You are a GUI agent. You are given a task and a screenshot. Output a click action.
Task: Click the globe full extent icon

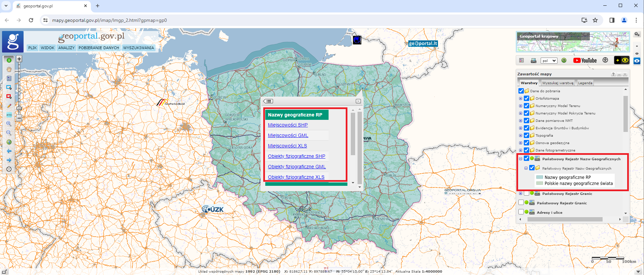pyautogui.click(x=9, y=142)
